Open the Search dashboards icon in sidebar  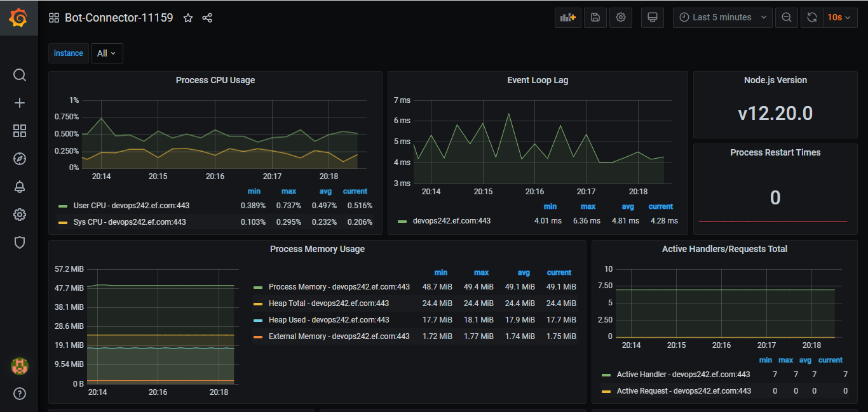tap(20, 76)
